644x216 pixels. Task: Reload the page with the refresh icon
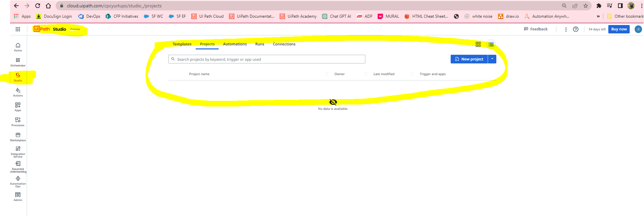(x=38, y=6)
